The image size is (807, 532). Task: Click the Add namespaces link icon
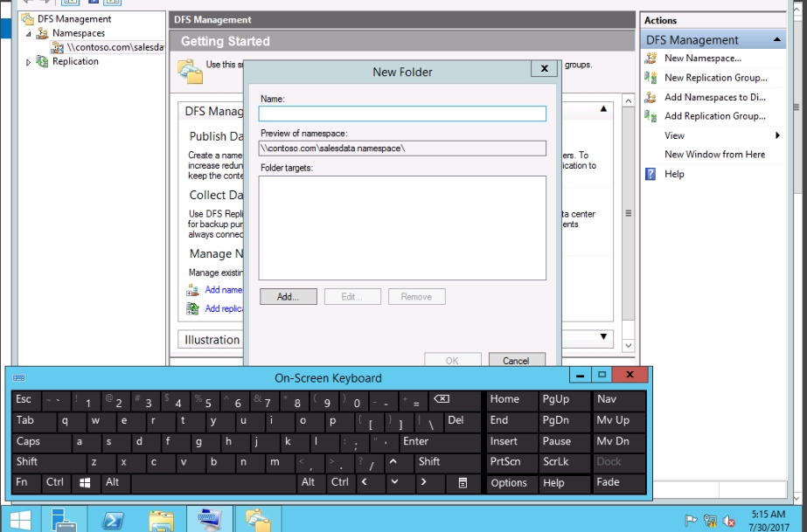click(192, 290)
